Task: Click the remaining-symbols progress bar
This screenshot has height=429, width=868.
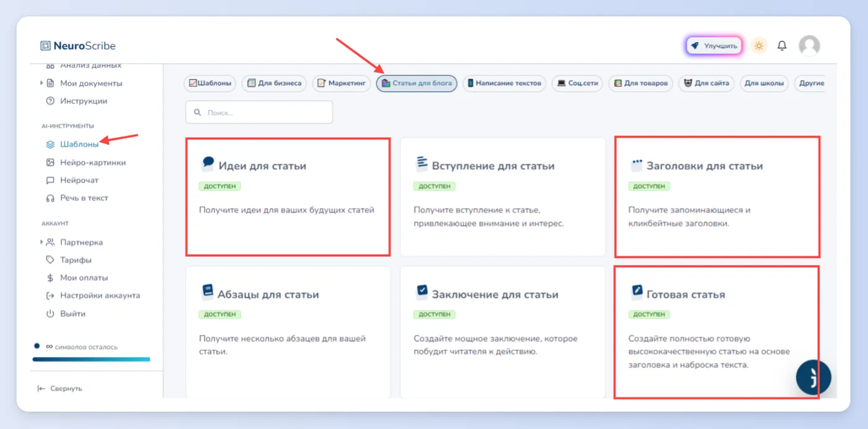Action: (x=91, y=359)
